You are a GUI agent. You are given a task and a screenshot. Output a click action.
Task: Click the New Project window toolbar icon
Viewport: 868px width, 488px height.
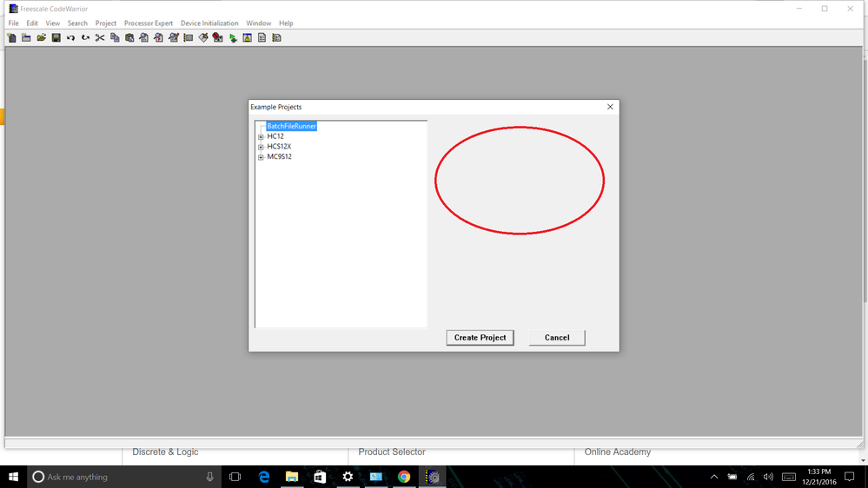point(26,37)
